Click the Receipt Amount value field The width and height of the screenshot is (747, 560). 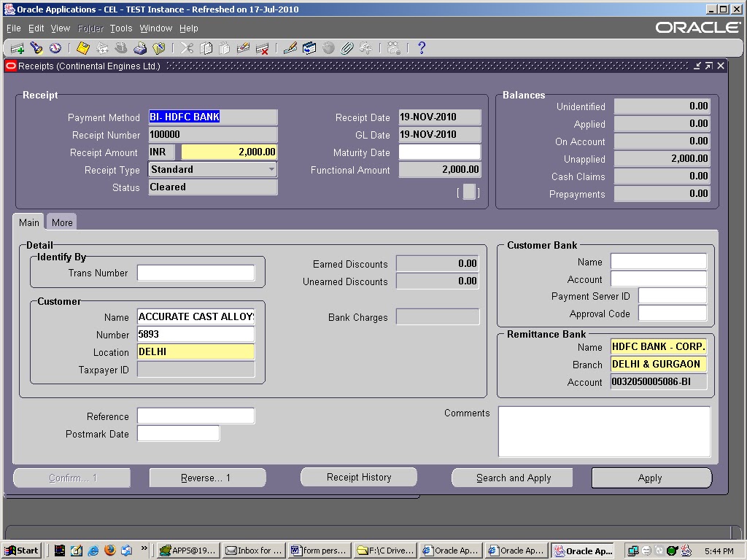(229, 152)
